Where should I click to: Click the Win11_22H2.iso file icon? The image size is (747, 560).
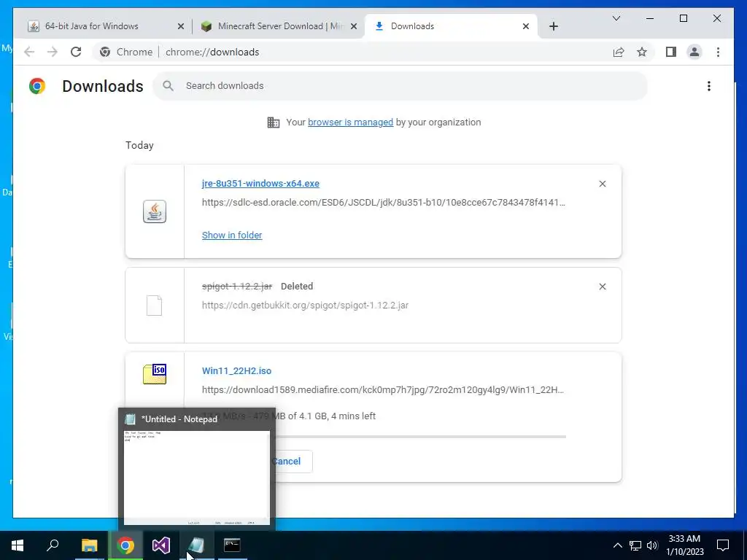pos(155,374)
